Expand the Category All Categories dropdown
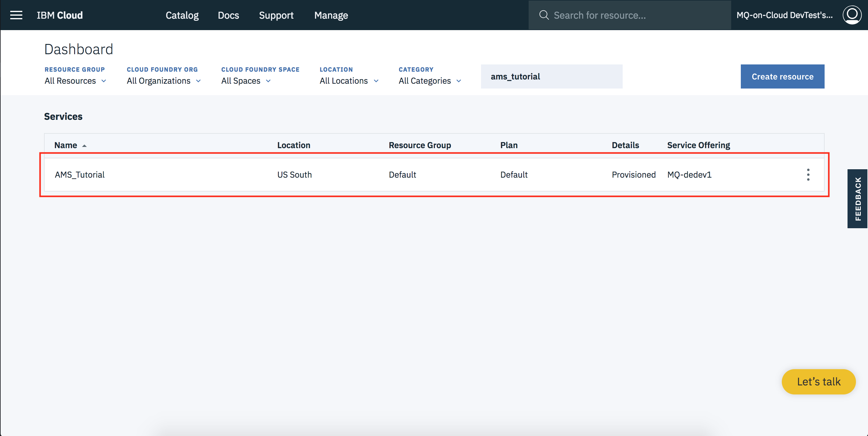868x436 pixels. tap(429, 81)
